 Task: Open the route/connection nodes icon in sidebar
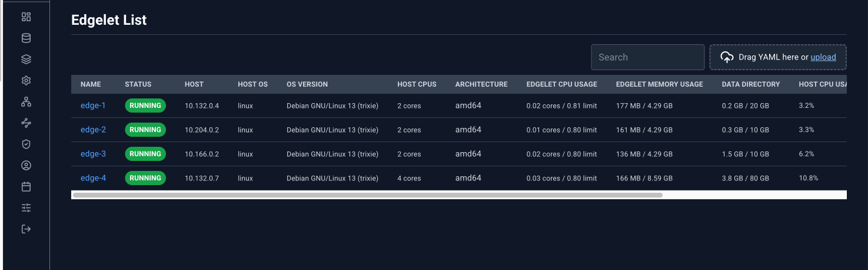(26, 123)
